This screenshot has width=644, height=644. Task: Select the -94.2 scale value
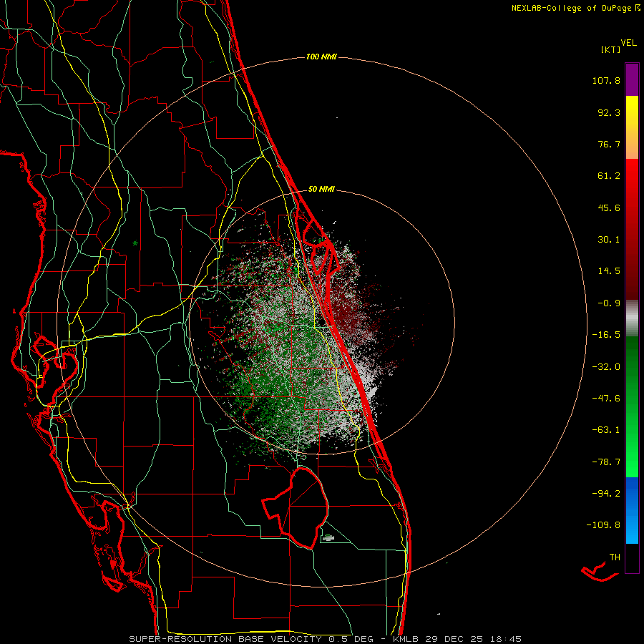click(x=606, y=493)
